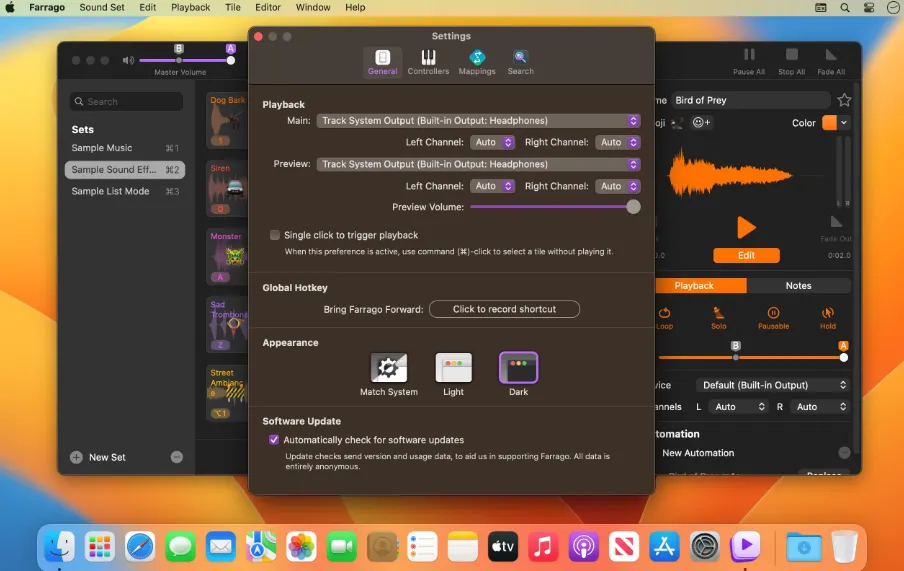Screen dimensions: 904x571
Task: Open Farrago icon in the Dock
Action: tap(745, 546)
